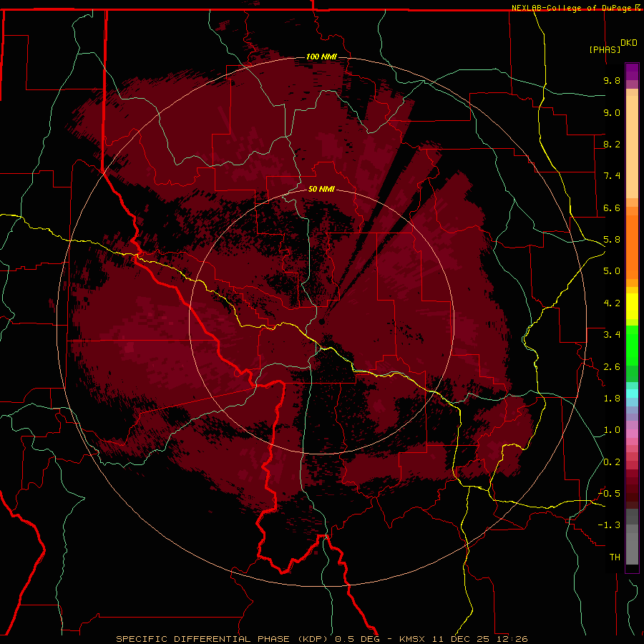Click the DKD label above the color scale
The height and width of the screenshot is (644, 644).
pos(629,43)
